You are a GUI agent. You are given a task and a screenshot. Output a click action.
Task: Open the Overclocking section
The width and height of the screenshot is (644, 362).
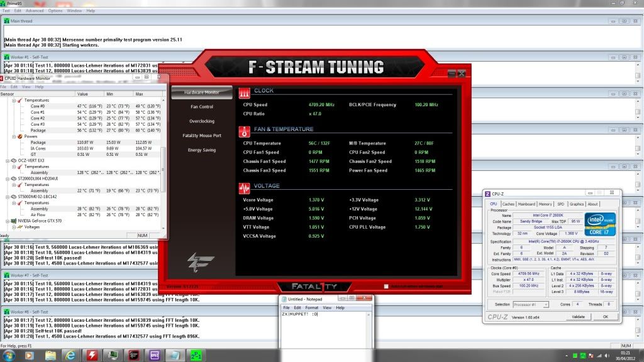click(202, 121)
